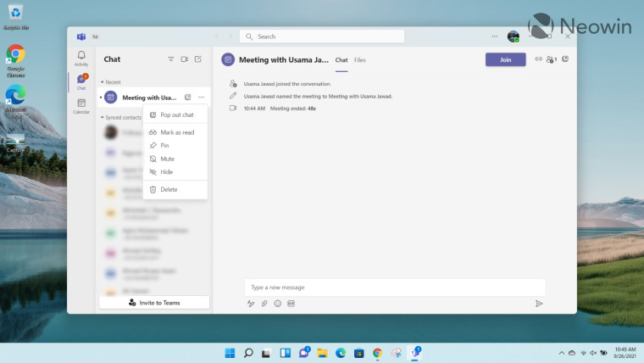Click the Chat panel heading

(112, 59)
